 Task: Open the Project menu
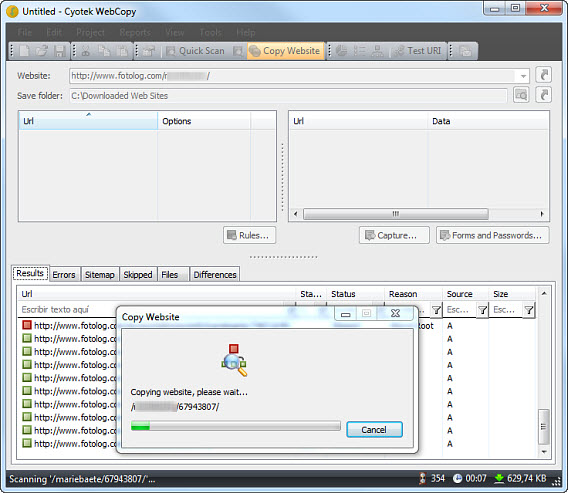coord(90,33)
